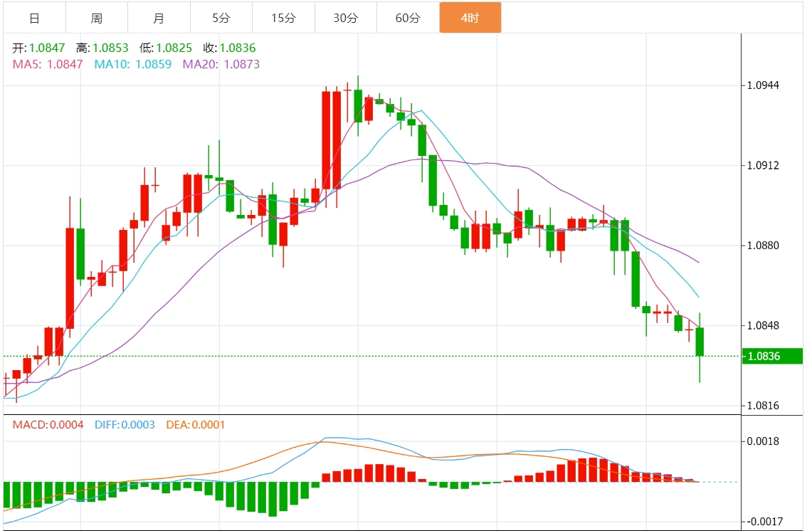Select the 周 weekly timeframe tab

pos(97,18)
